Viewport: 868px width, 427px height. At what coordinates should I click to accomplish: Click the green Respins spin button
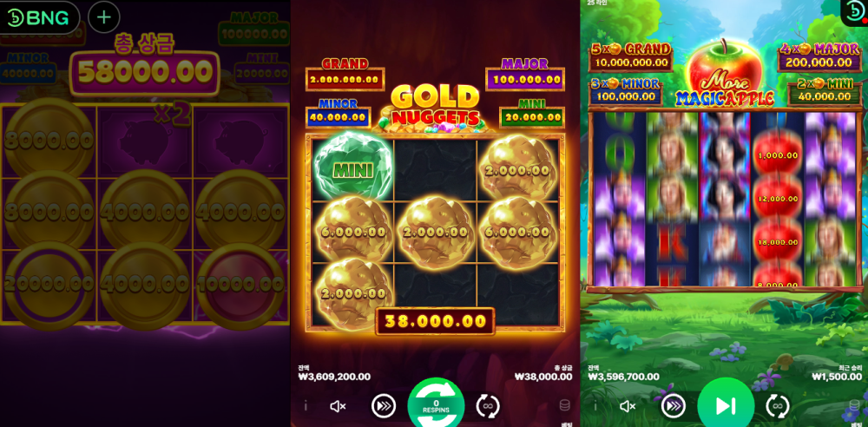[x=436, y=404]
